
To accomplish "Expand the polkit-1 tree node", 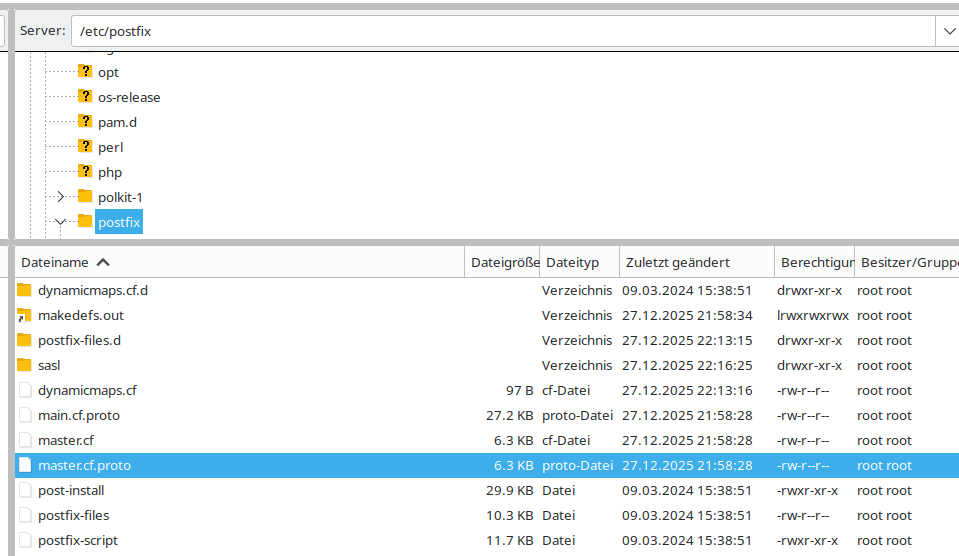I will (60, 197).
